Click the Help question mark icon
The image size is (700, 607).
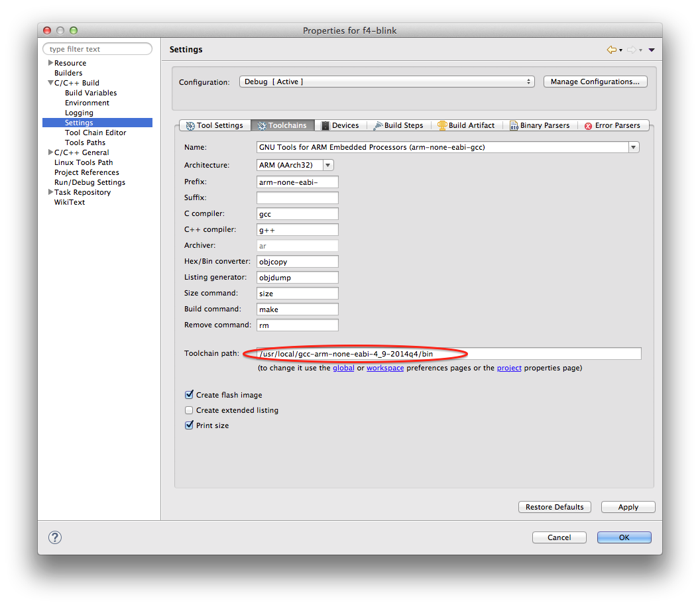click(x=54, y=537)
